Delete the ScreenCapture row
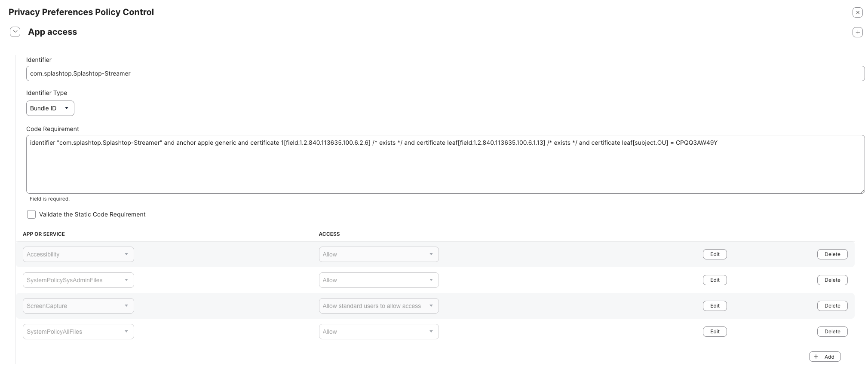Image resolution: width=868 pixels, height=375 pixels. (832, 306)
